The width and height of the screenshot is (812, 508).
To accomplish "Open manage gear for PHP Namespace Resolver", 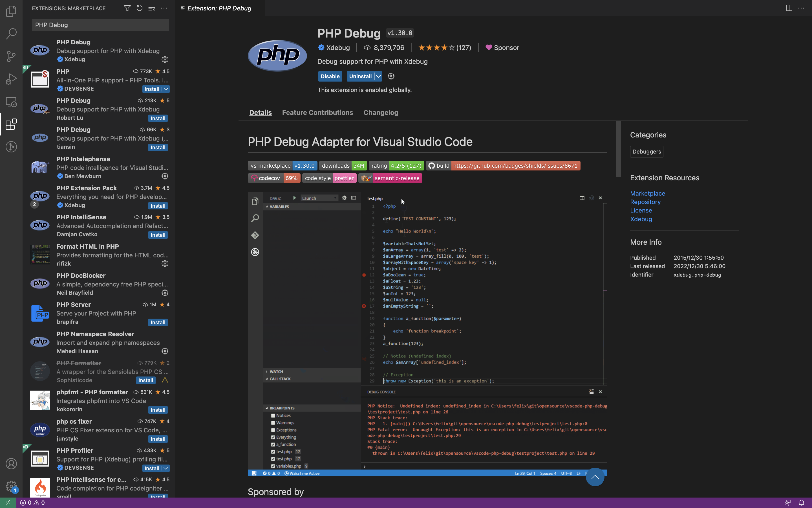I will click(165, 351).
